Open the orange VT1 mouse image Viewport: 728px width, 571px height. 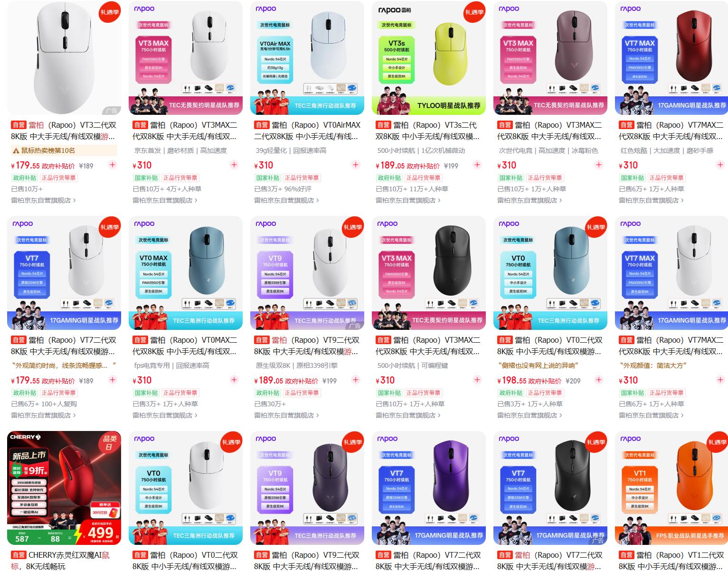[671, 488]
